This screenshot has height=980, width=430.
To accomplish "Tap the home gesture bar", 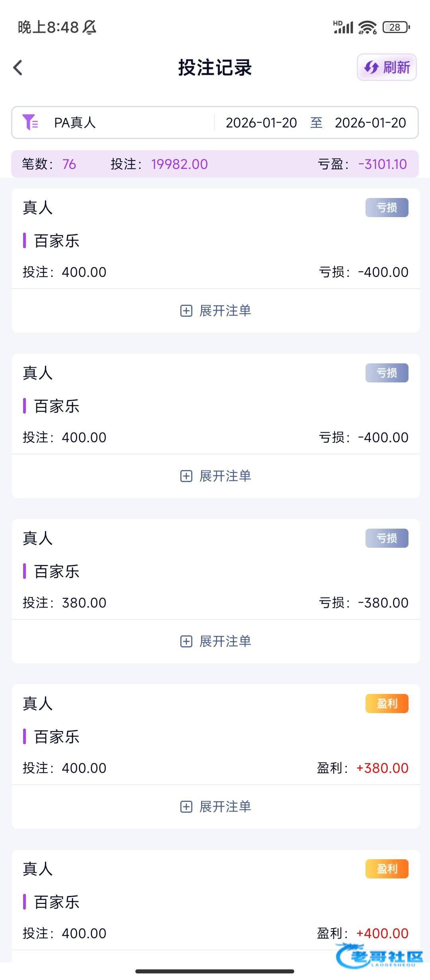I will [x=215, y=971].
